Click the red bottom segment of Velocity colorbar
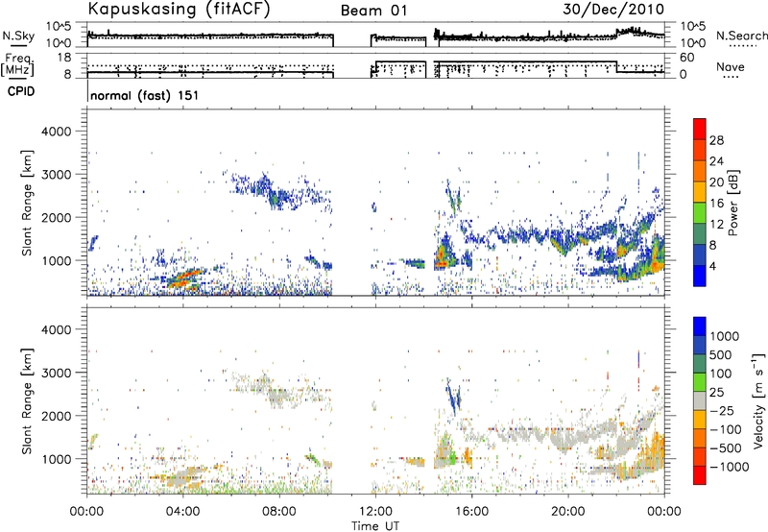Image resolution: width=768 pixels, height=532 pixels. (x=700, y=475)
